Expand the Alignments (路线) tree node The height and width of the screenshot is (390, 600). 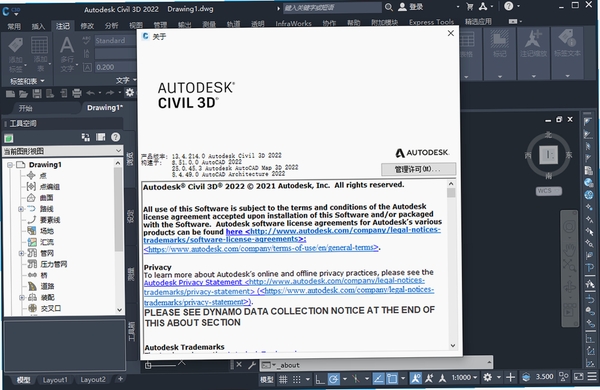[21, 209]
